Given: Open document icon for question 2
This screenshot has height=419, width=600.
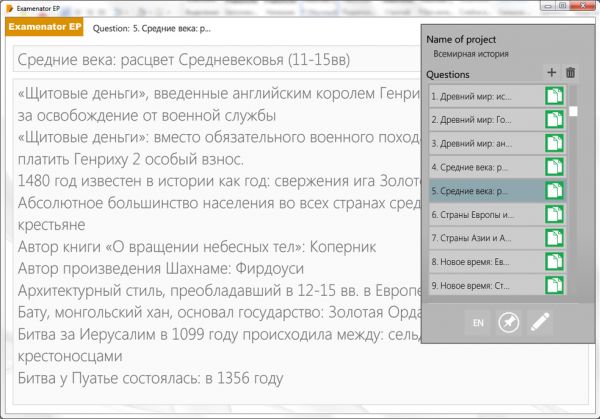Looking at the screenshot, I should (554, 120).
